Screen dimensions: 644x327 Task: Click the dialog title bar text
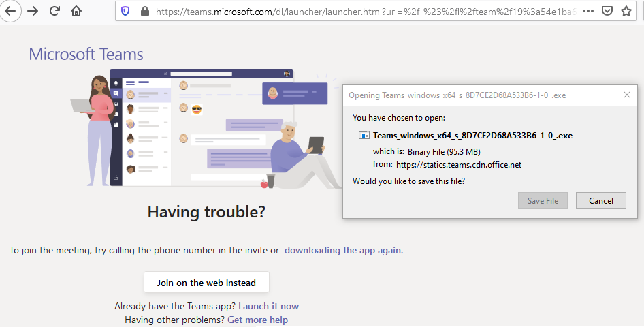[x=457, y=95]
